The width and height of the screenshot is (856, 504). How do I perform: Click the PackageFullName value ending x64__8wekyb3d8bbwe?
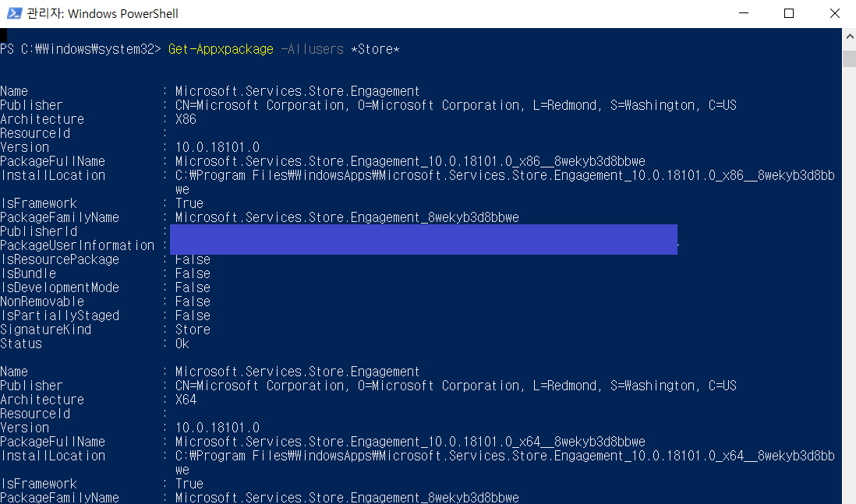point(410,442)
